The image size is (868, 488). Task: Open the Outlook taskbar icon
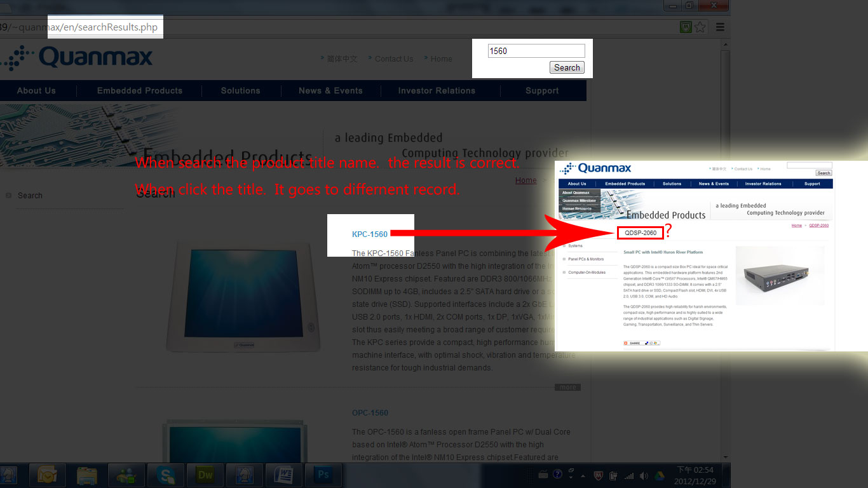[48, 475]
